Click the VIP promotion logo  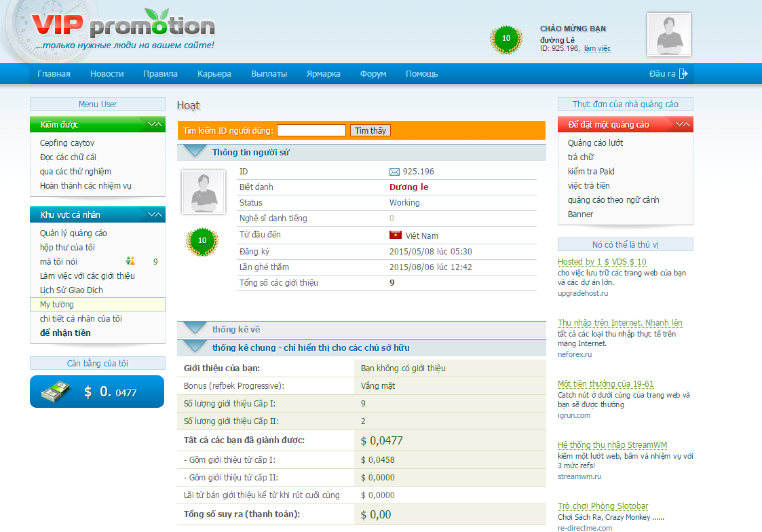(123, 24)
